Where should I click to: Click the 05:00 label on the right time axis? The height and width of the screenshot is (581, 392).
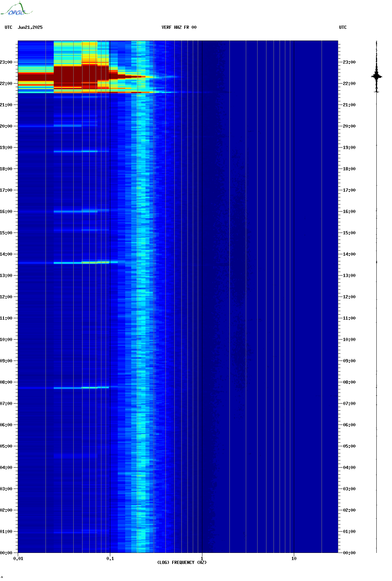tap(349, 446)
